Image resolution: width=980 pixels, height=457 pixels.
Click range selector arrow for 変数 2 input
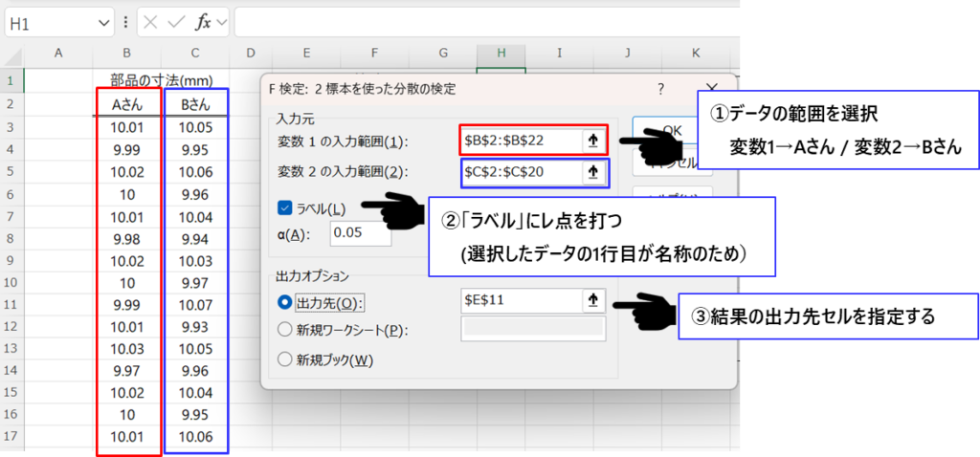coord(593,172)
